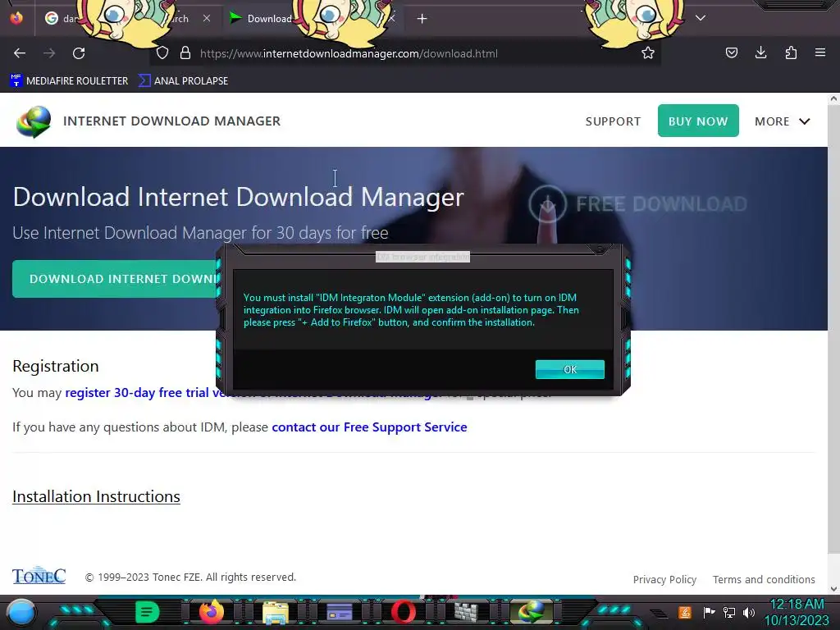The width and height of the screenshot is (840, 630).
Task: Open the network tray icon
Action: 729,612
